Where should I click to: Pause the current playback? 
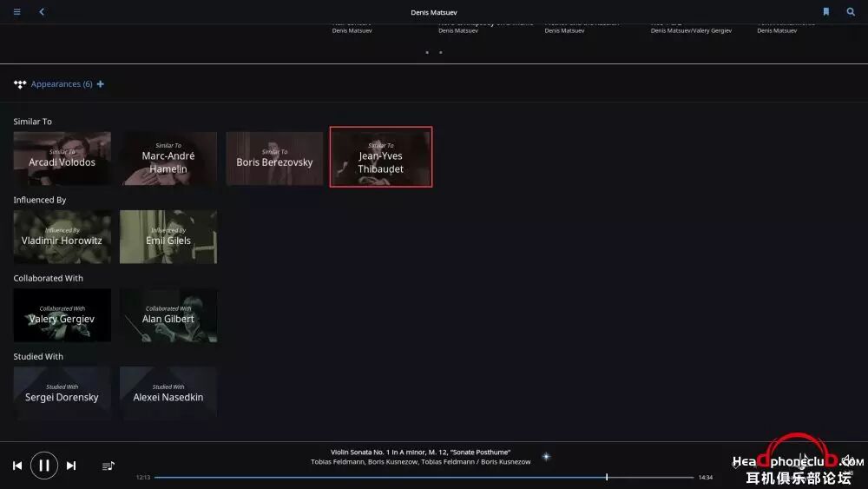click(44, 466)
